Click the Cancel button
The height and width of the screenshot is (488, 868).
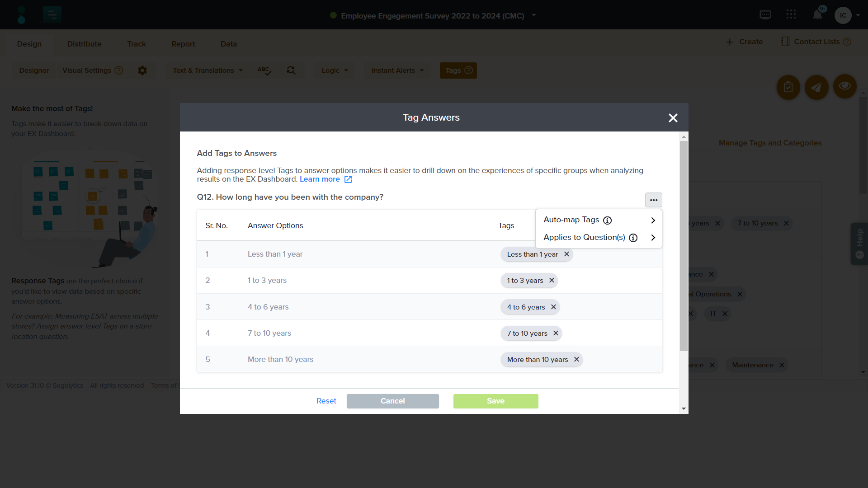pos(392,401)
